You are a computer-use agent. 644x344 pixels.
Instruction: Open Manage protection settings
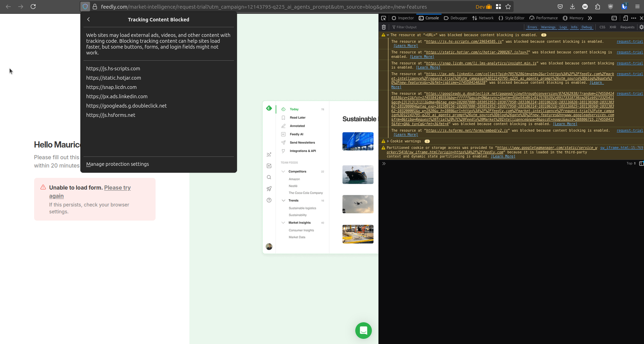click(x=117, y=164)
